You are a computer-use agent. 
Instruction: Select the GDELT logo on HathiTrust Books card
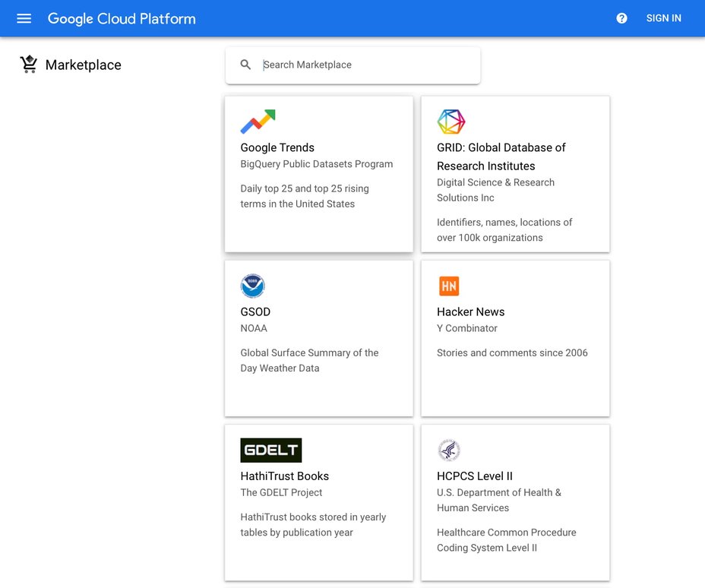pos(270,449)
